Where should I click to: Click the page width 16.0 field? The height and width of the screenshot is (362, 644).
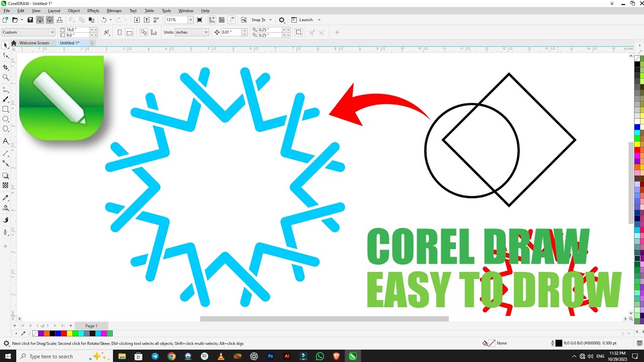[x=77, y=30]
